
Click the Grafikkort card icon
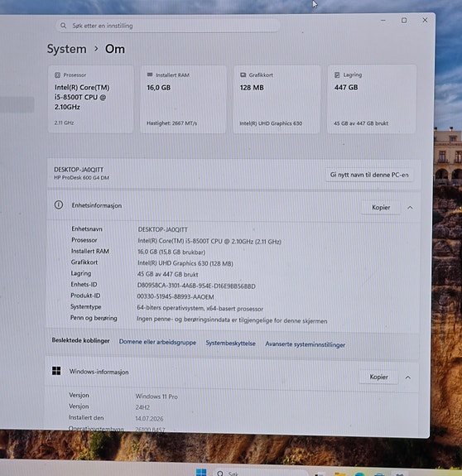tap(243, 75)
